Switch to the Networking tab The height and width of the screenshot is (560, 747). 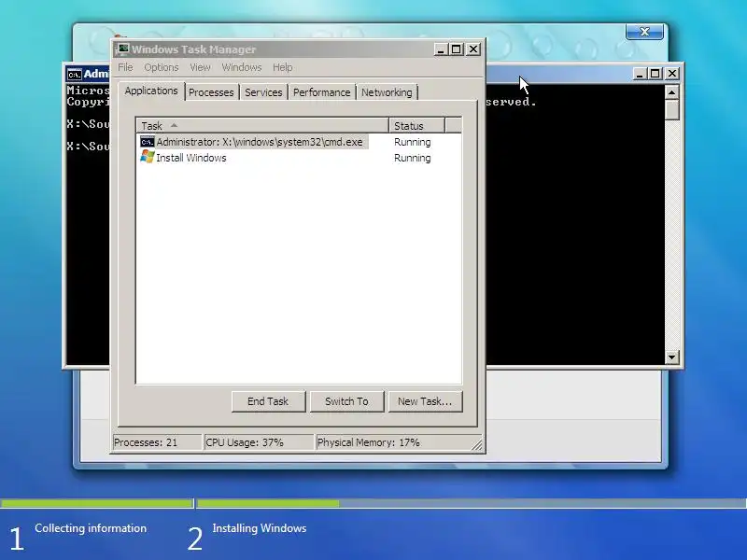pyautogui.click(x=387, y=92)
